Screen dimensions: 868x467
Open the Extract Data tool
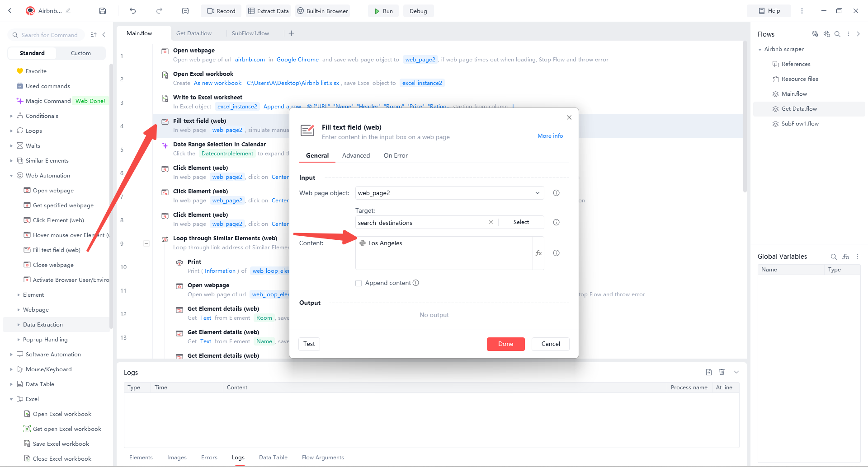[268, 10]
